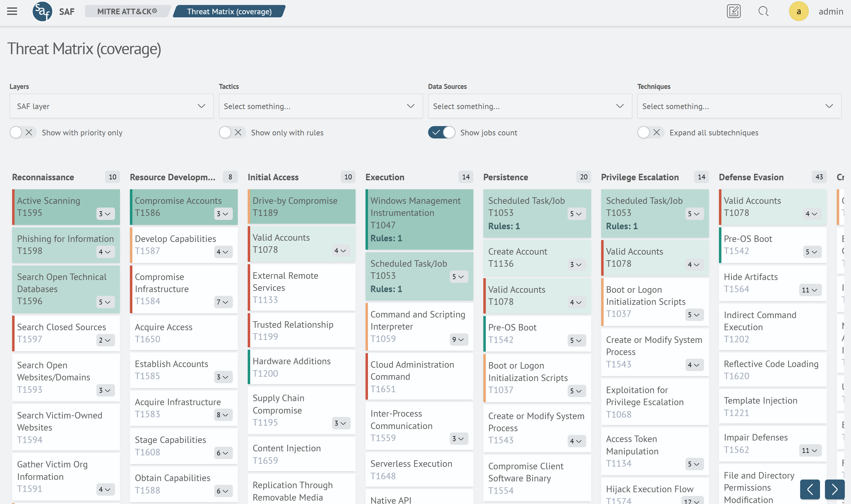Open the Tactics dropdown
The width and height of the screenshot is (851, 504).
point(321,106)
